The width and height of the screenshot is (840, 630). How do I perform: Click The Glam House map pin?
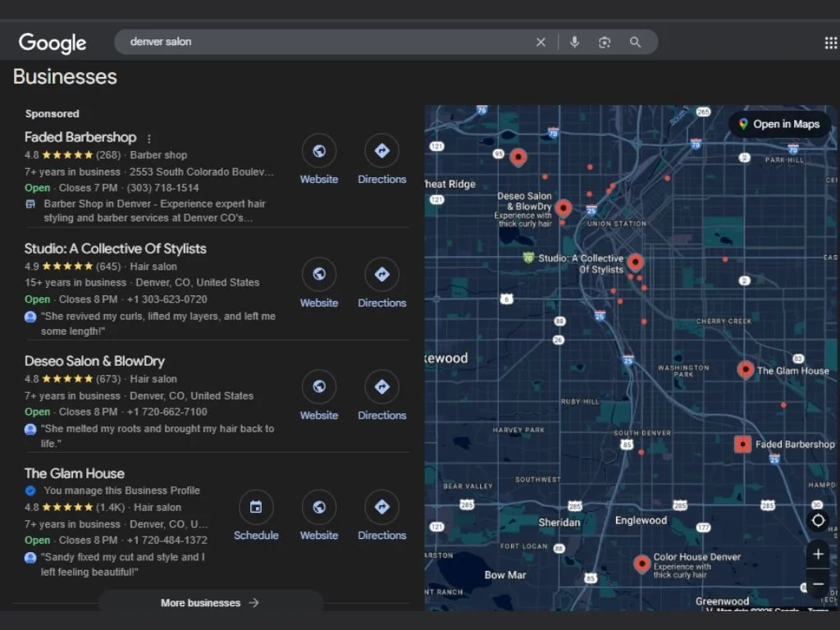tap(745, 370)
